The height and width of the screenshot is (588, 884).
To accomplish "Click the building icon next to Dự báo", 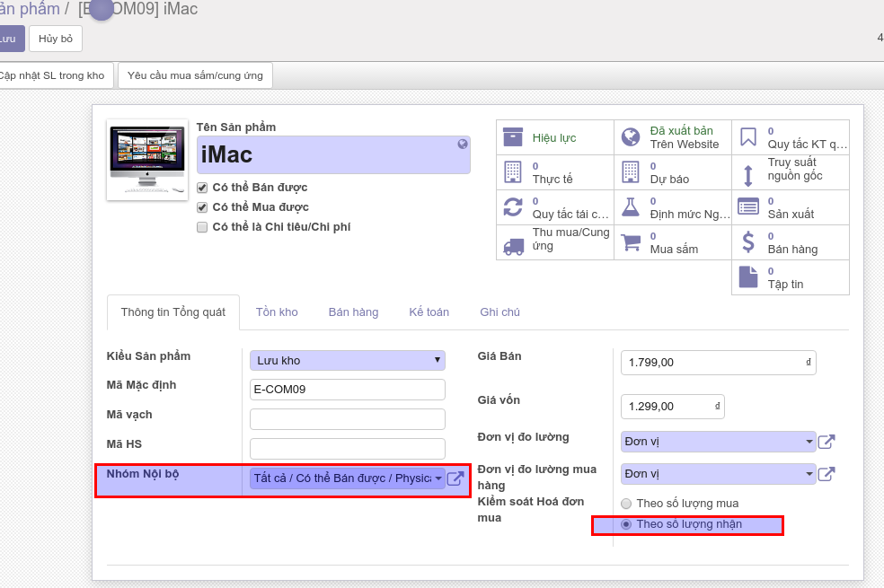I will click(631, 171).
